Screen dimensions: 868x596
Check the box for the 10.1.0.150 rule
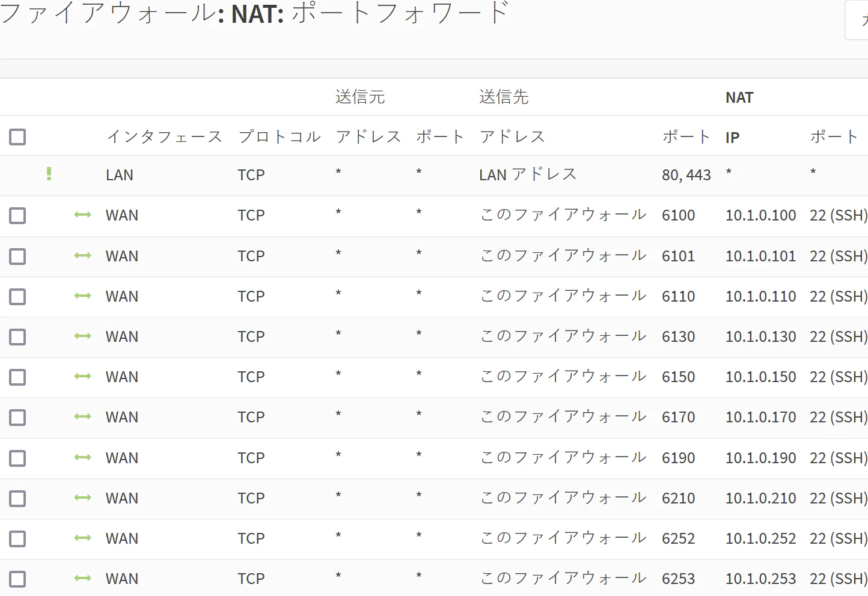[17, 377]
